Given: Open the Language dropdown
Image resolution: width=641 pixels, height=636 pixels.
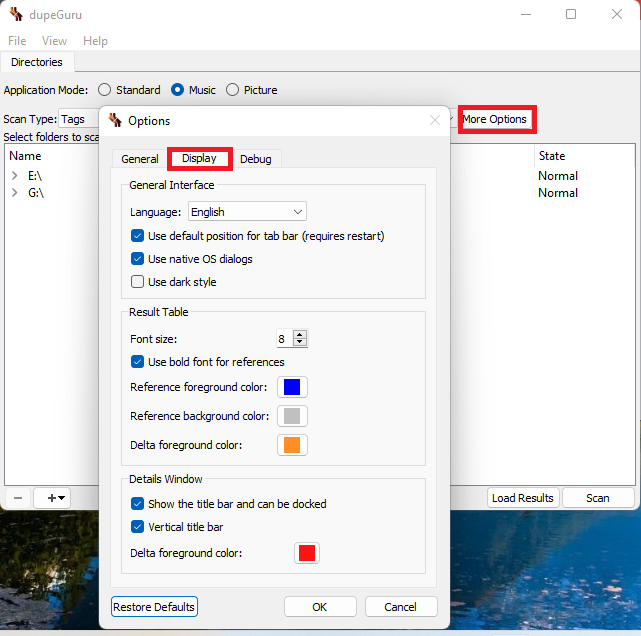Looking at the screenshot, I should (247, 212).
